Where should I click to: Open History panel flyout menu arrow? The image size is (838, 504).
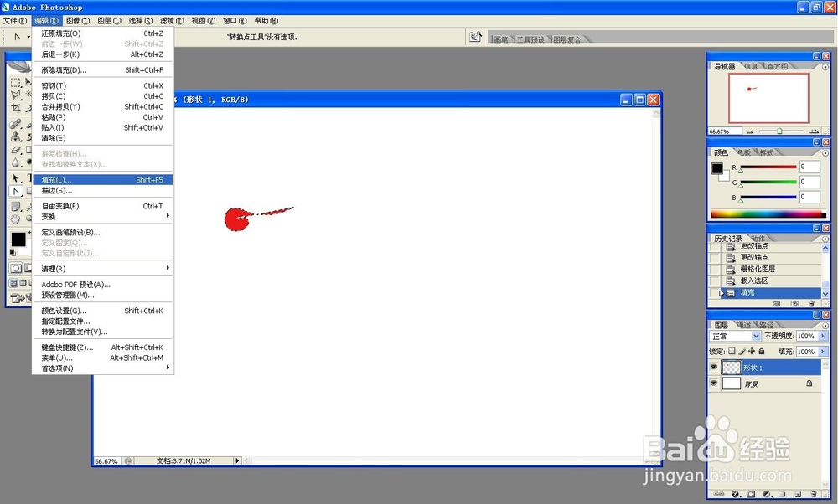[825, 239]
